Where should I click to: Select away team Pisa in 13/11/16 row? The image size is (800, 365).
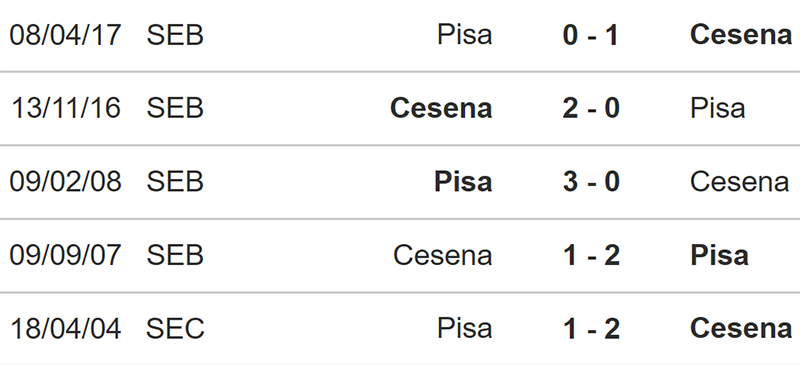(717, 109)
